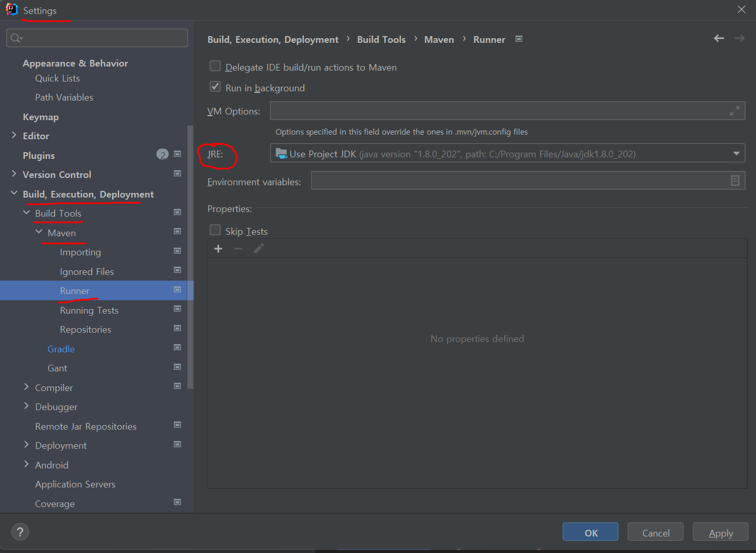Click OK to confirm settings

(590, 532)
